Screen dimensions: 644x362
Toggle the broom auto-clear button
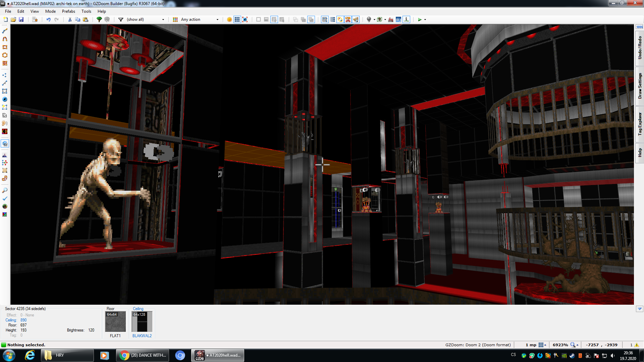(356, 19)
